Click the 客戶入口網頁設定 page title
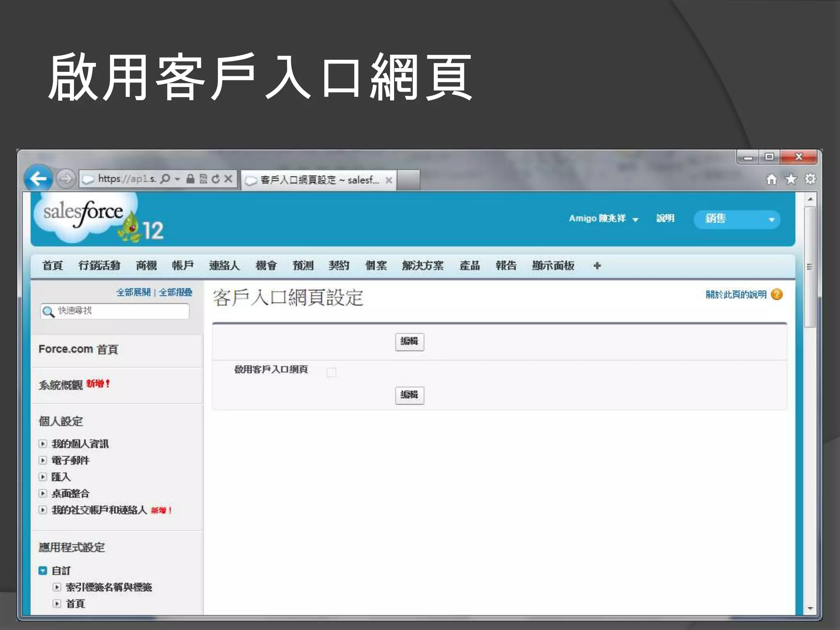 click(x=288, y=298)
